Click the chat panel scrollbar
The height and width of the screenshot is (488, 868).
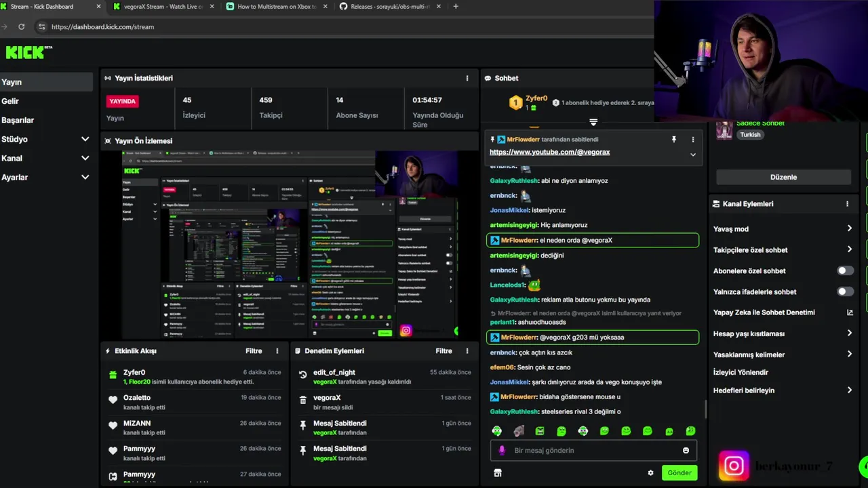pos(705,409)
